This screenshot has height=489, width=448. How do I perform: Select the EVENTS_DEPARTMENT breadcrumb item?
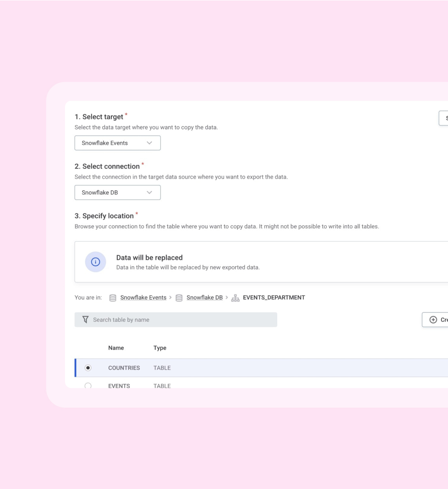(274, 298)
